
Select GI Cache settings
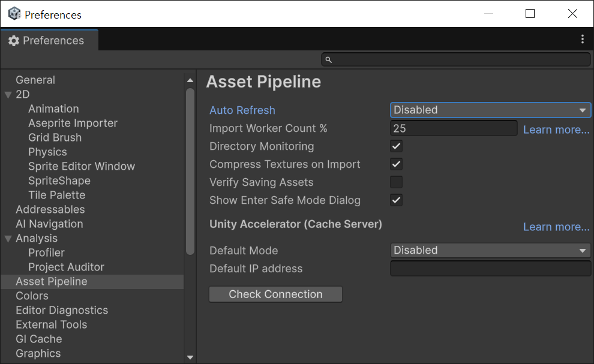point(38,339)
